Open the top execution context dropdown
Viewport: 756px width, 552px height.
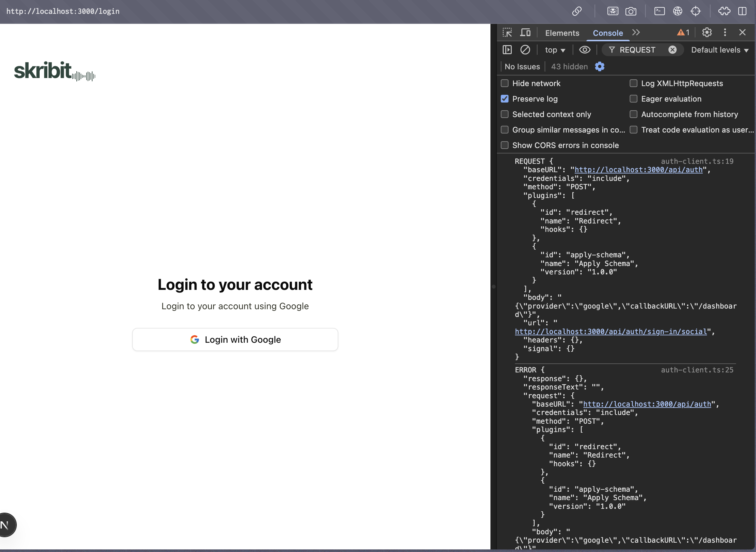(555, 50)
